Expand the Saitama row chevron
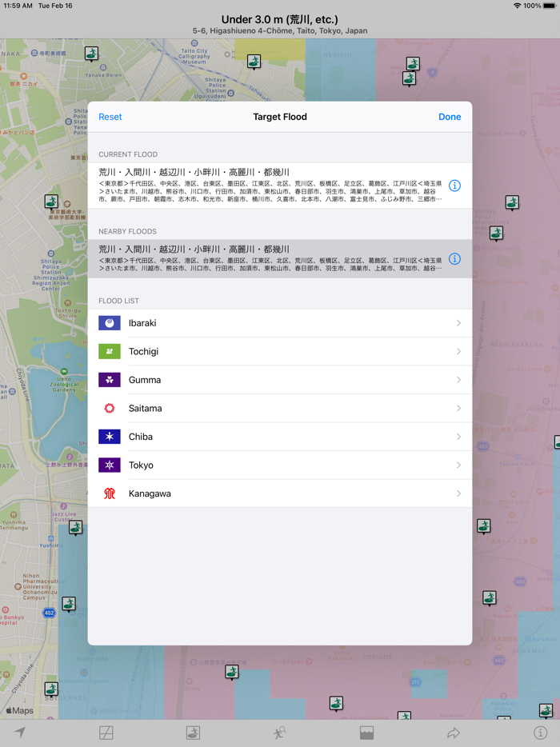 pos(458,408)
